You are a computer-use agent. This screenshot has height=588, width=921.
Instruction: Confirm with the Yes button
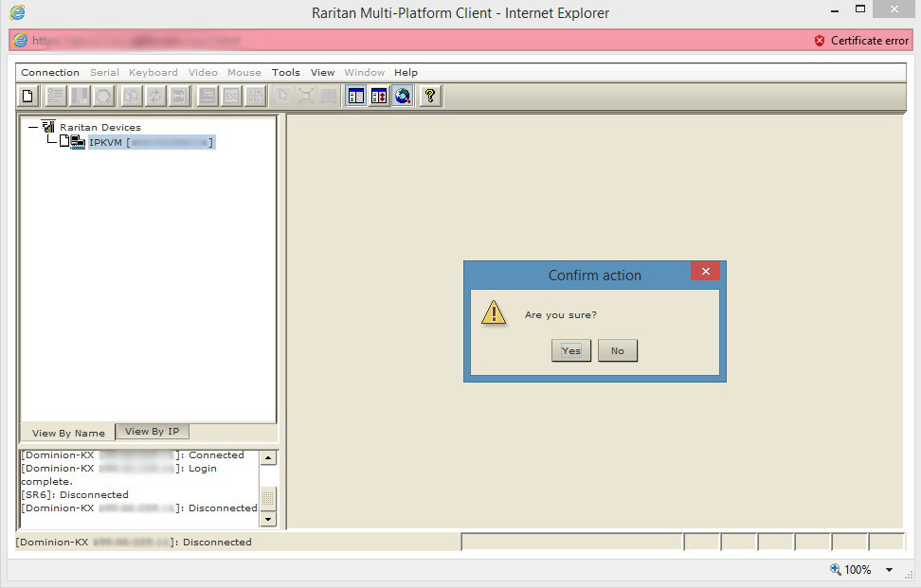571,350
